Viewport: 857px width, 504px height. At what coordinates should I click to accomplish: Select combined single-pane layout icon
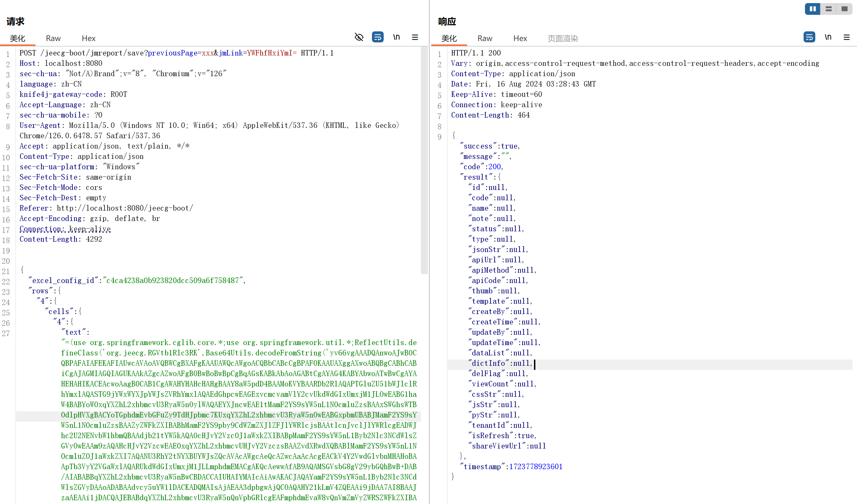844,9
